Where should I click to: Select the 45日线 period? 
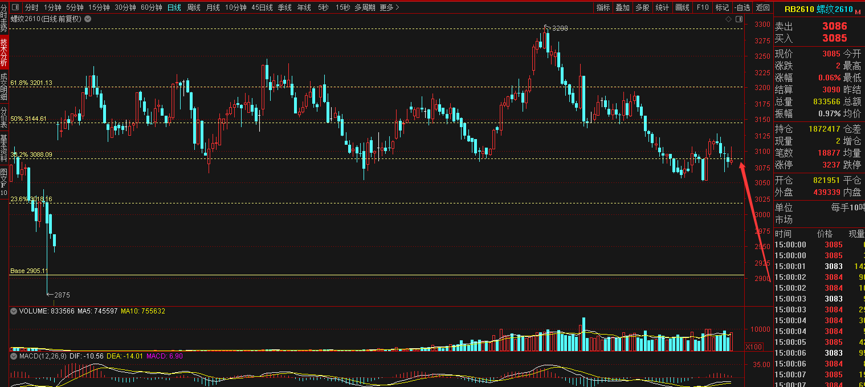262,8
